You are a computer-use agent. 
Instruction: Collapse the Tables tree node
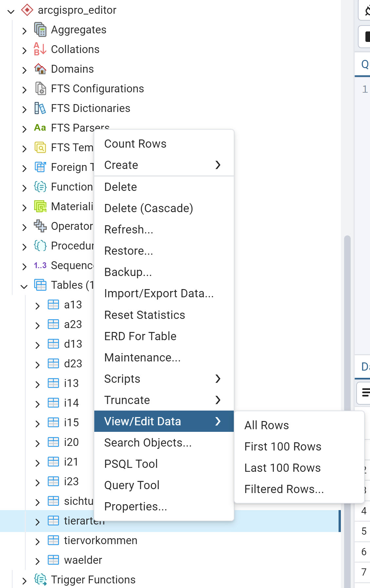pyautogui.click(x=24, y=286)
